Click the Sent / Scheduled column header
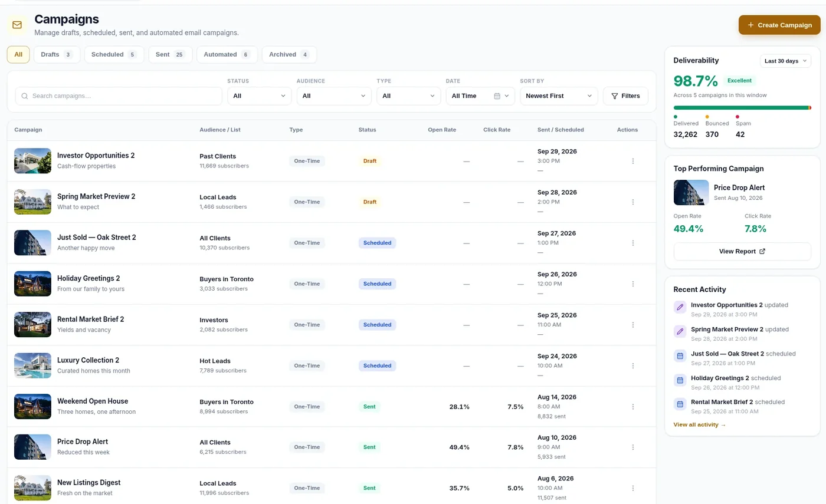826x504 pixels. coord(560,130)
